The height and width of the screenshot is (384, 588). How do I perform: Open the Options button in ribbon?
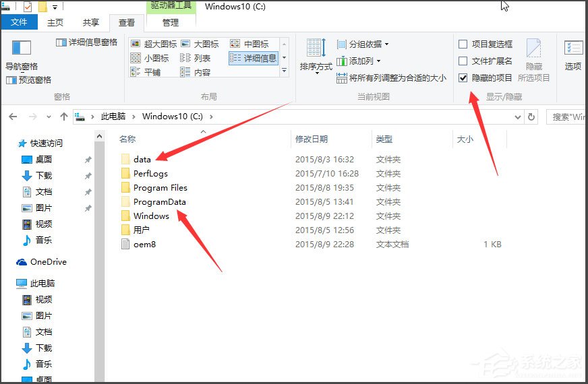(572, 55)
